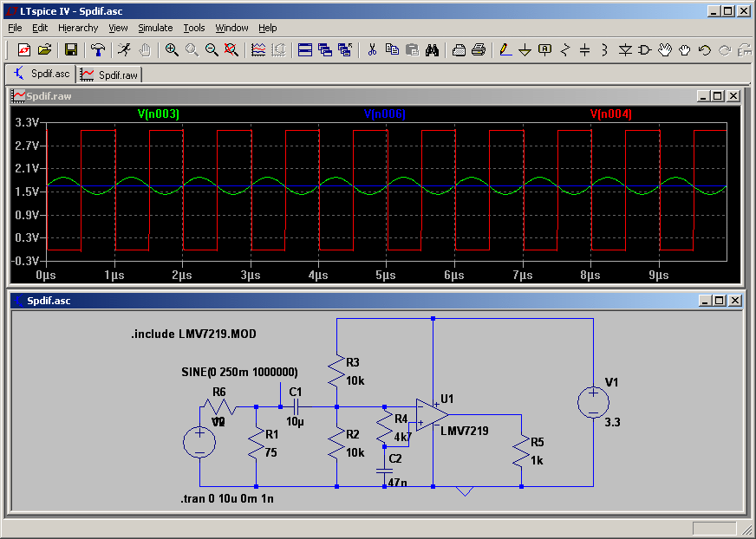Open print setup icon

tap(459, 49)
